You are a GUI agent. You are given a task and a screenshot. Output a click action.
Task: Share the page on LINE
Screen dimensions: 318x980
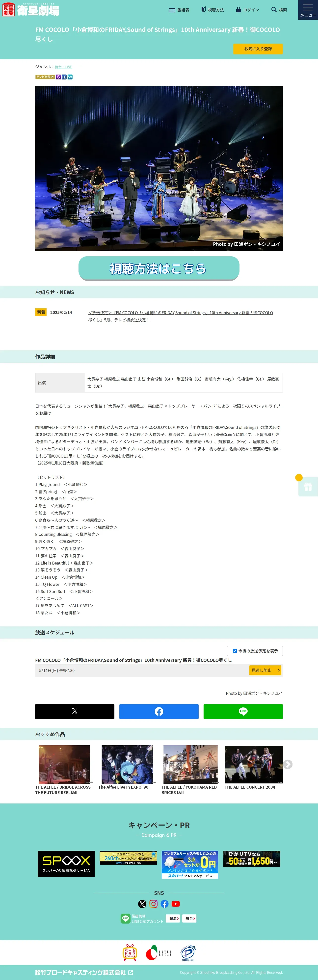[243, 711]
